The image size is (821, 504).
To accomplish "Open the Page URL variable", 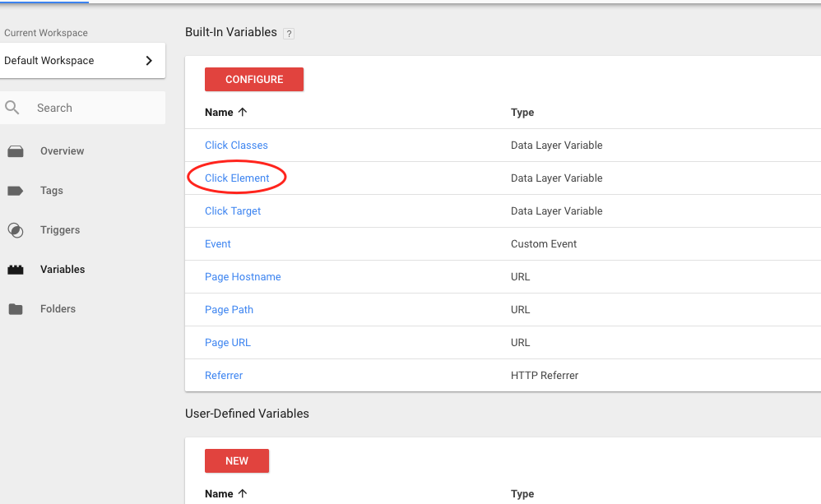I will click(227, 342).
